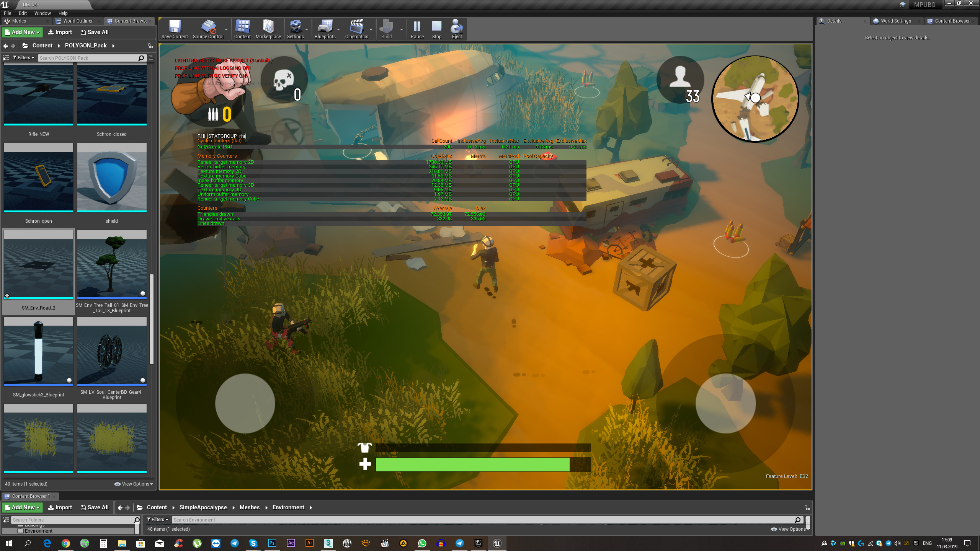Viewport: 980px width, 551px height.
Task: Open View Options in bottom Content Browser
Action: [x=791, y=529]
